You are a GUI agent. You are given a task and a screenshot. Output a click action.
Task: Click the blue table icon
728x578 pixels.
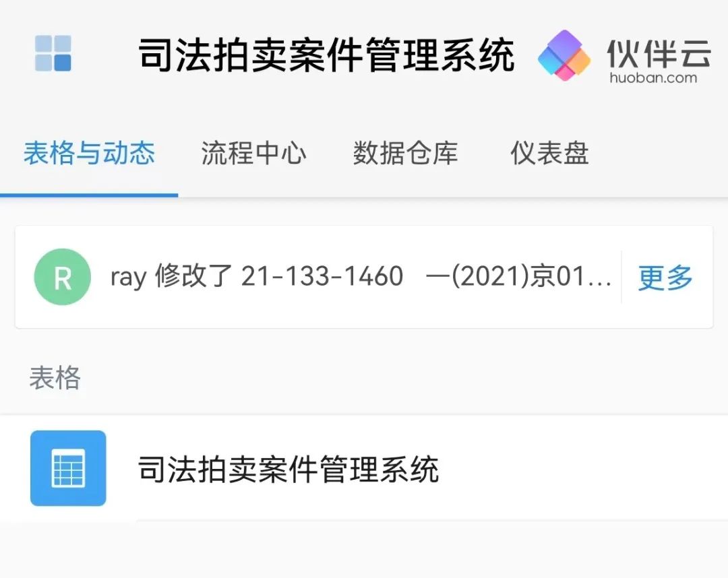[x=68, y=468]
